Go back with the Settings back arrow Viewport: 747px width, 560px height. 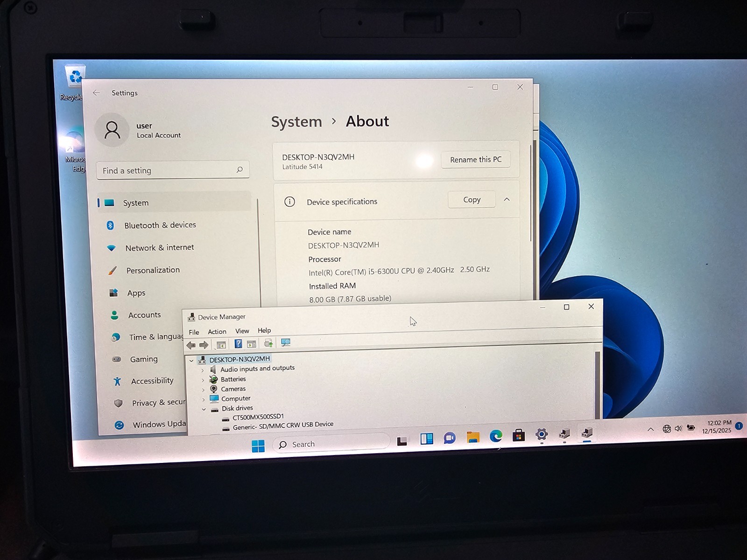(96, 93)
